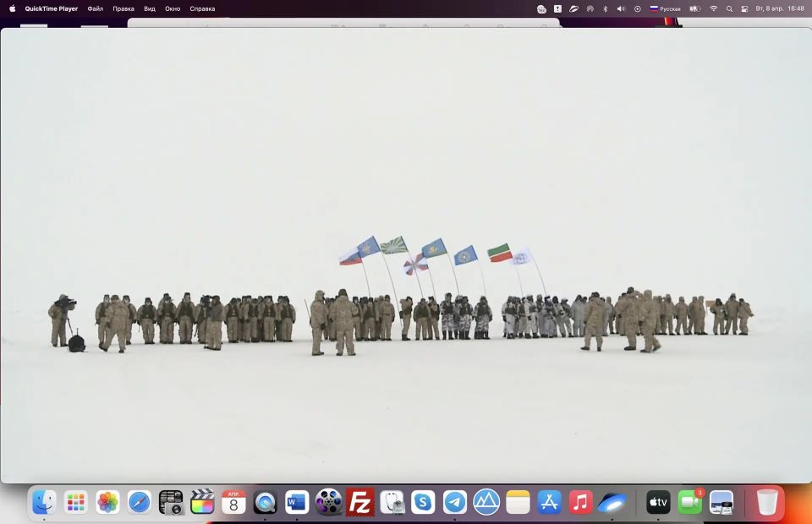The width and height of the screenshot is (812, 524).
Task: Click the QuickTime video frame with soldiers
Action: tap(406, 255)
